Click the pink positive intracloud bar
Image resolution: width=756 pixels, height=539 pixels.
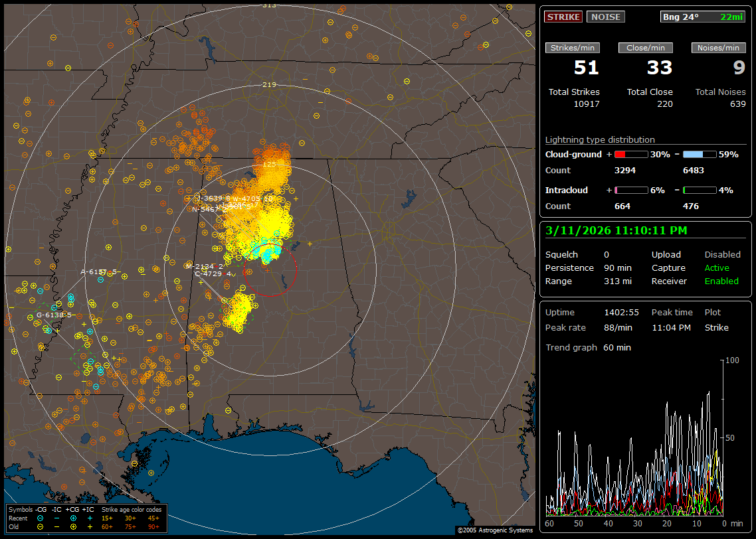(x=631, y=191)
